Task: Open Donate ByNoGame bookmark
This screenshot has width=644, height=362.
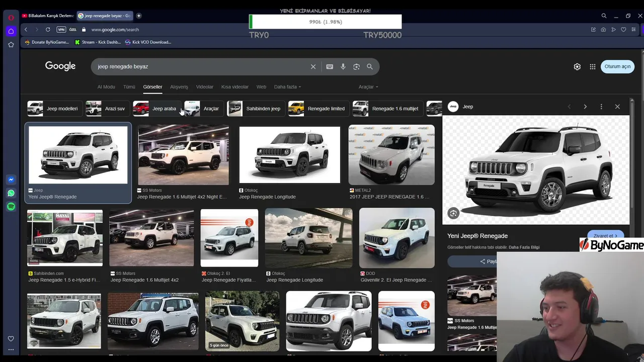Action: pyautogui.click(x=47, y=42)
